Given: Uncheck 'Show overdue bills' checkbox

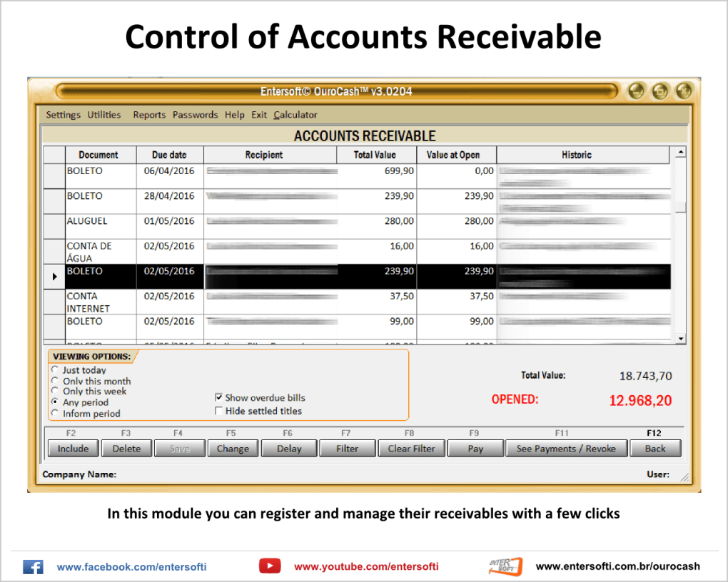Looking at the screenshot, I should [x=219, y=397].
